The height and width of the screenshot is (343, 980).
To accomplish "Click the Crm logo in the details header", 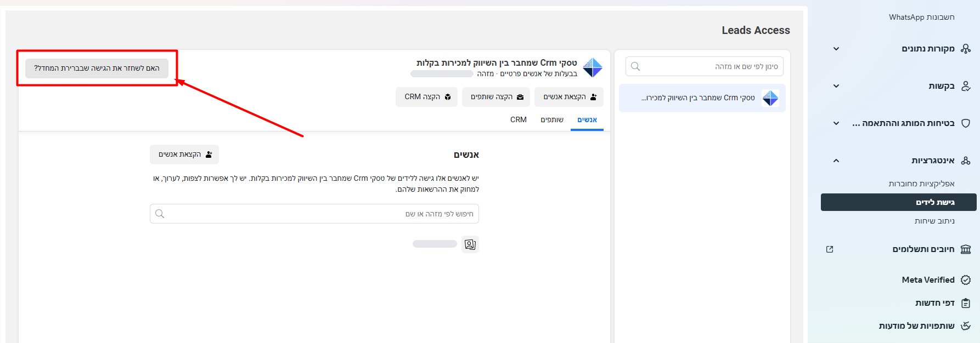I will [x=593, y=67].
